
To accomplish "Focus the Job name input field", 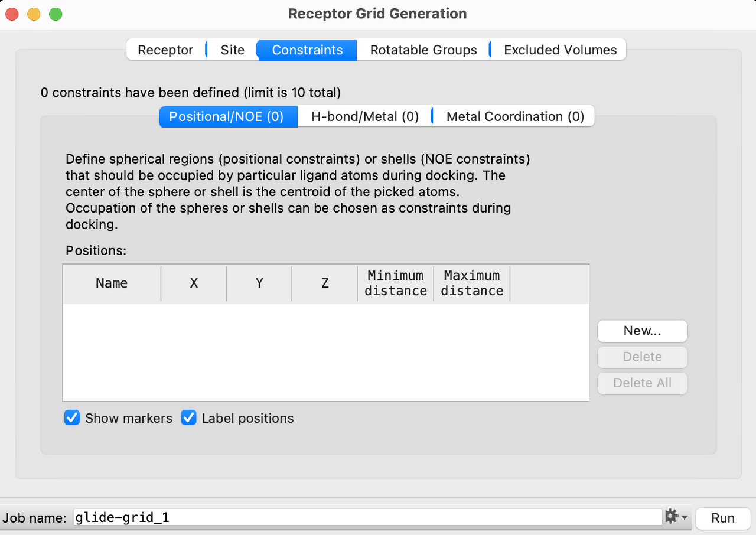I will click(x=367, y=518).
